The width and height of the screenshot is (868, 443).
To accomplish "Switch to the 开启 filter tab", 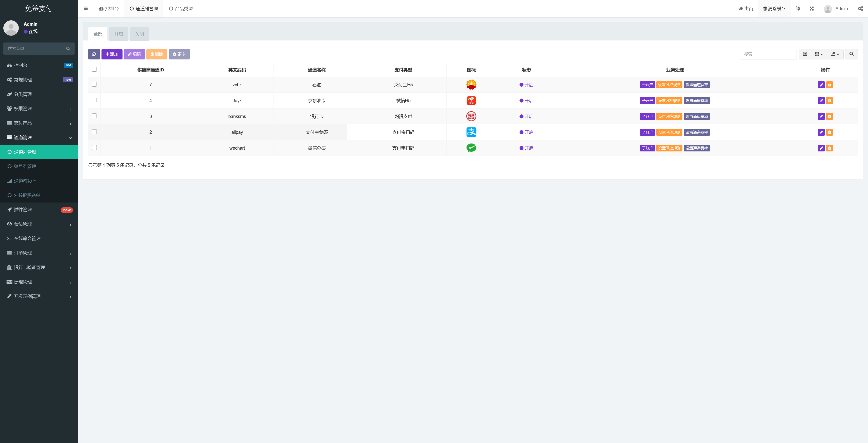I will (x=119, y=34).
